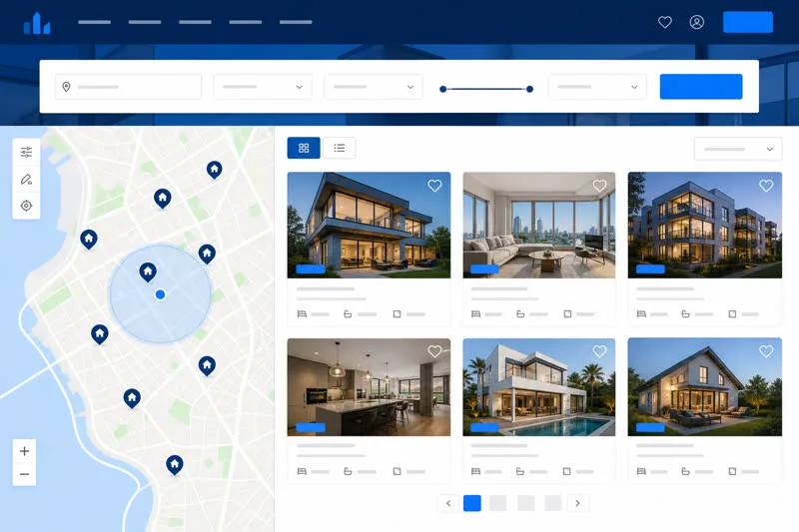Switch to list view of listings

click(x=340, y=148)
